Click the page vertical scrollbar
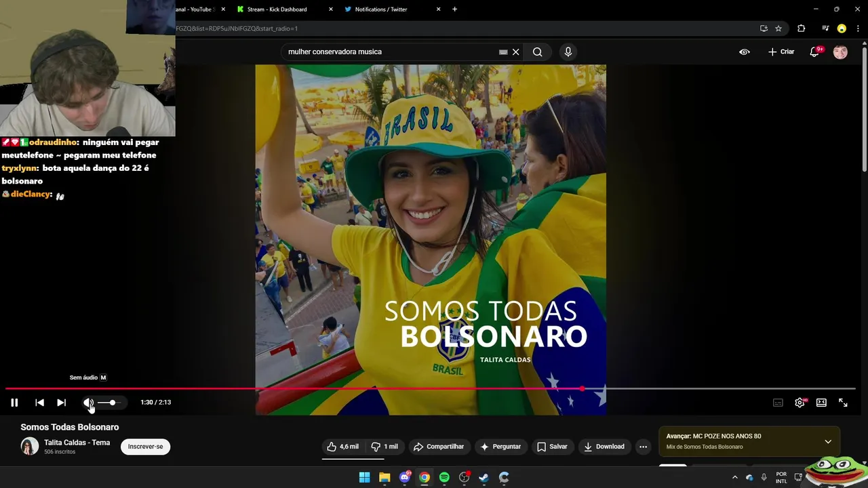868x488 pixels. tap(864, 108)
